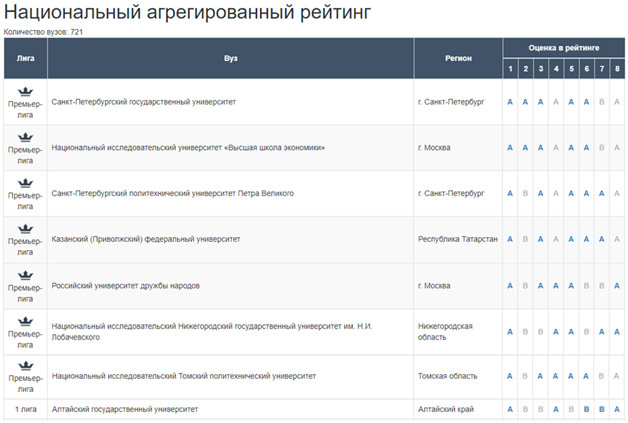Screen dimensions: 628x423
Task: Click the "Вуз" column header
Action: click(230, 58)
